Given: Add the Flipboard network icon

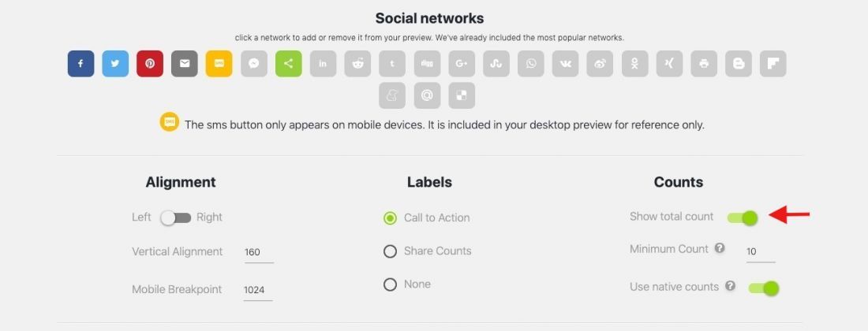Looking at the screenshot, I should [773, 64].
